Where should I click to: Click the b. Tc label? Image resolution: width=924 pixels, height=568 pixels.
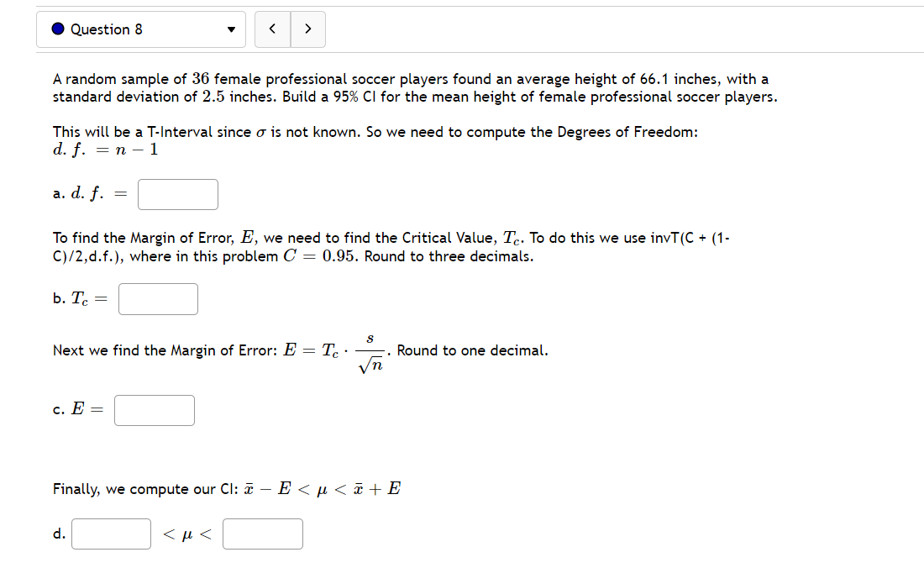[x=75, y=298]
